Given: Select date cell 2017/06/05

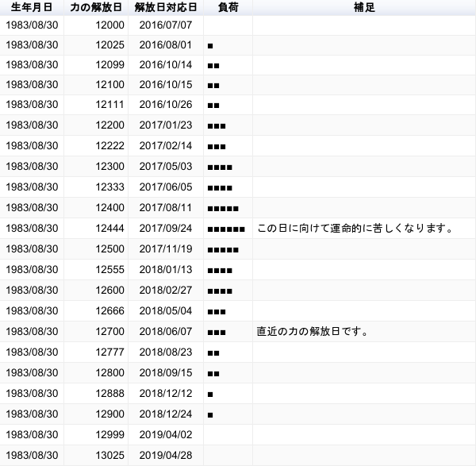Looking at the screenshot, I should (166, 187).
